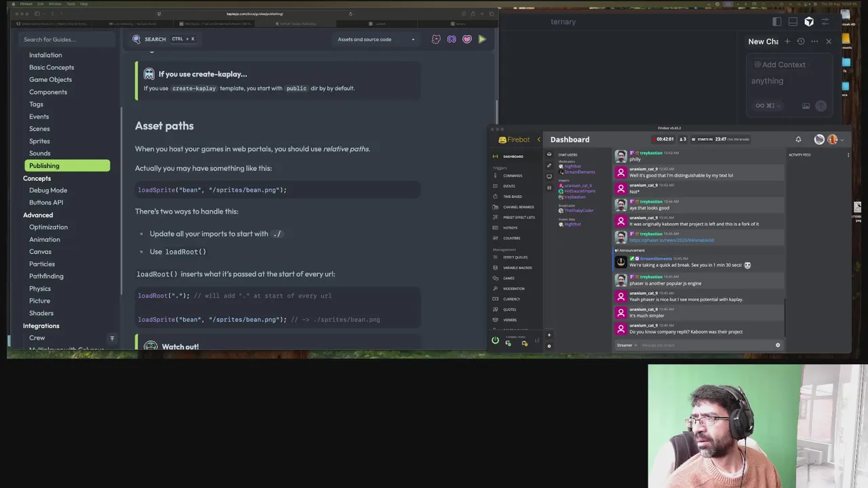
Task: Open Events in Firebot sidebar
Action: pyautogui.click(x=509, y=186)
